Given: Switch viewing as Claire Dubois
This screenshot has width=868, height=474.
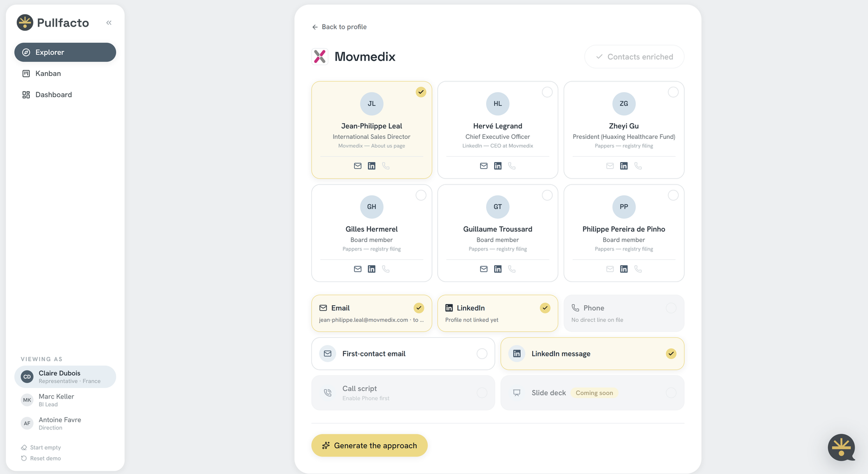Looking at the screenshot, I should [65, 377].
